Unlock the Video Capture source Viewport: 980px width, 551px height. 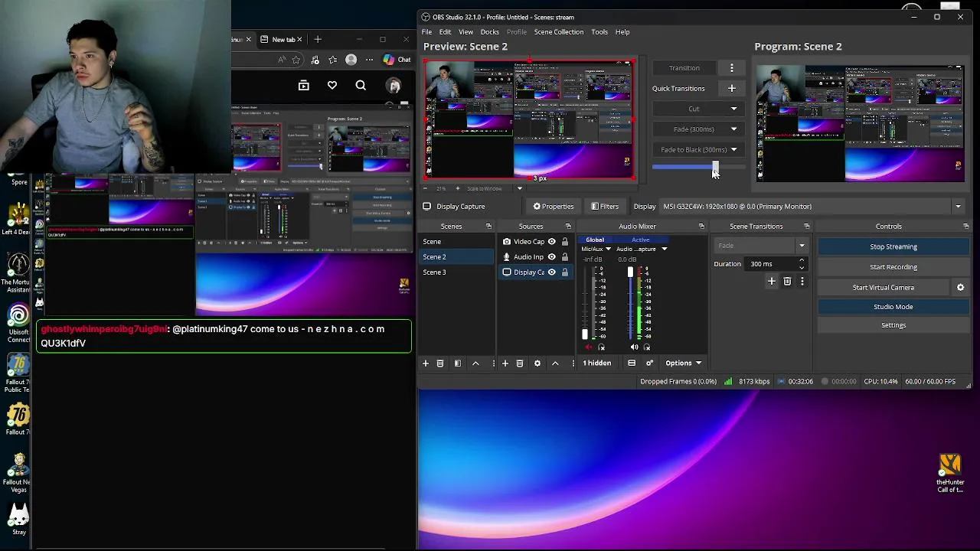pyautogui.click(x=565, y=241)
